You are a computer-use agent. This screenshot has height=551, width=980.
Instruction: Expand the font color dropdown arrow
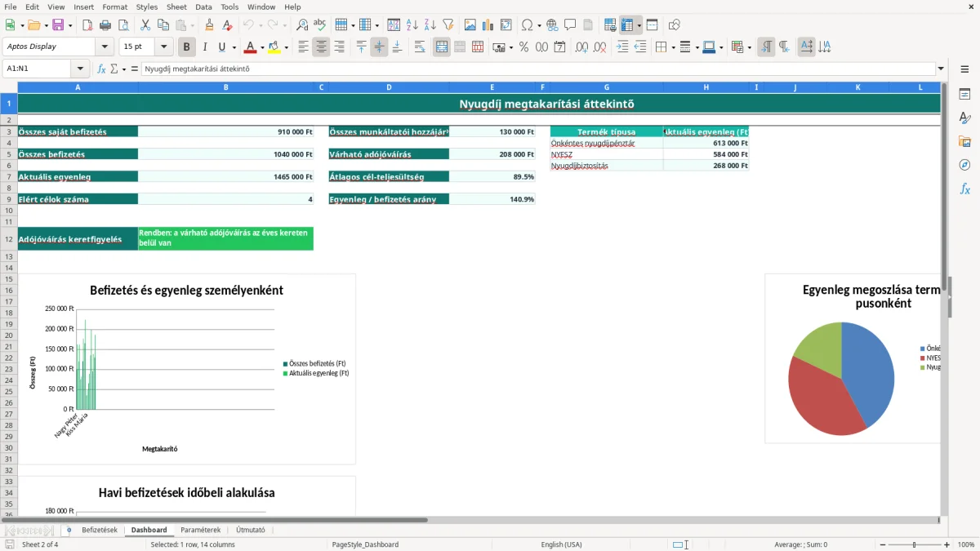pos(261,47)
